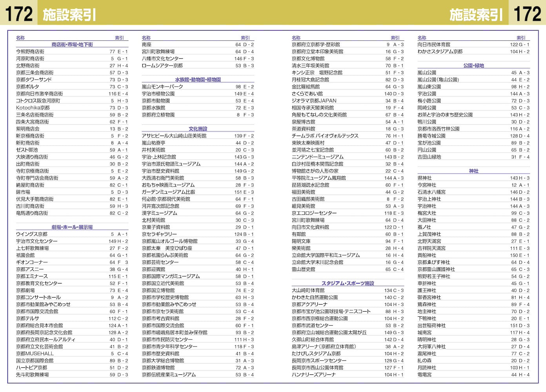The image size is (546, 392).
Task: Select the 劇場・ホール・展示場 header
Action: tap(73, 227)
